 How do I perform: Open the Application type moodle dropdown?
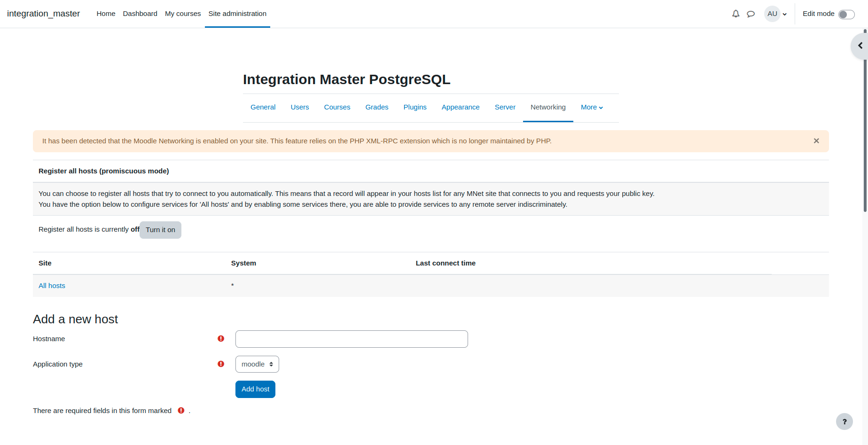(257, 364)
